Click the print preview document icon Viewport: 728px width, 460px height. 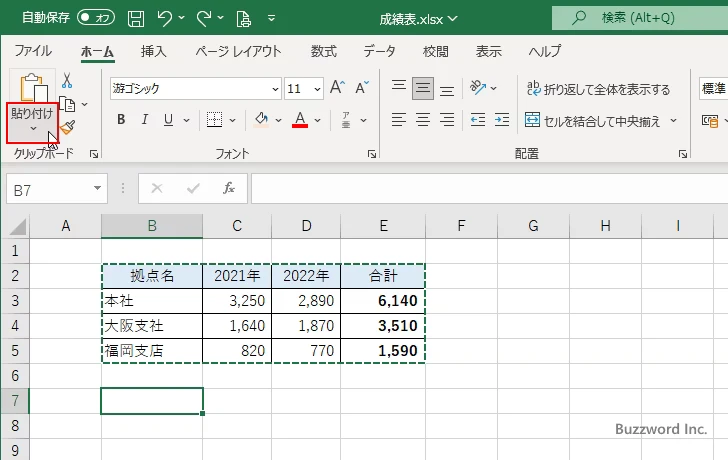pos(243,19)
